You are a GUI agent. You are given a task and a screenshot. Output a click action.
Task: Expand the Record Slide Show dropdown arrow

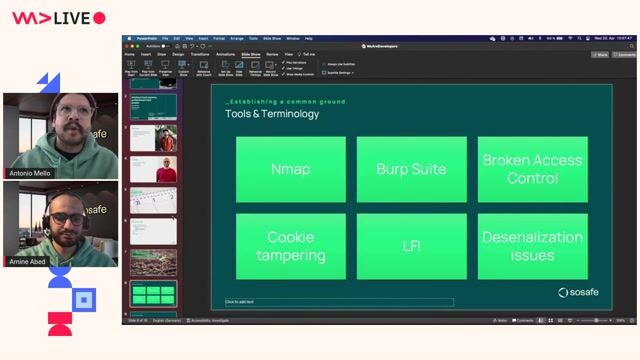[276, 65]
